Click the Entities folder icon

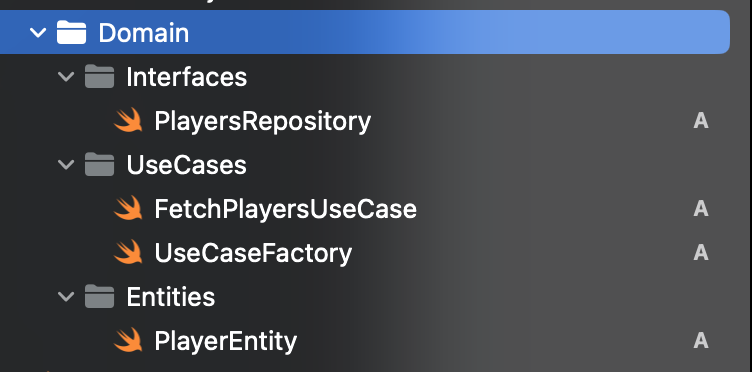[x=99, y=296]
